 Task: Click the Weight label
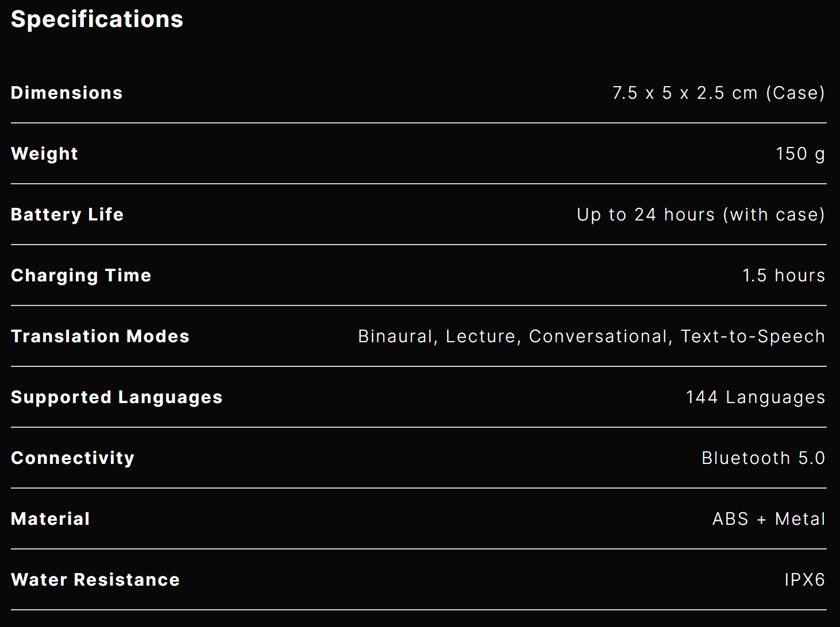click(x=44, y=154)
